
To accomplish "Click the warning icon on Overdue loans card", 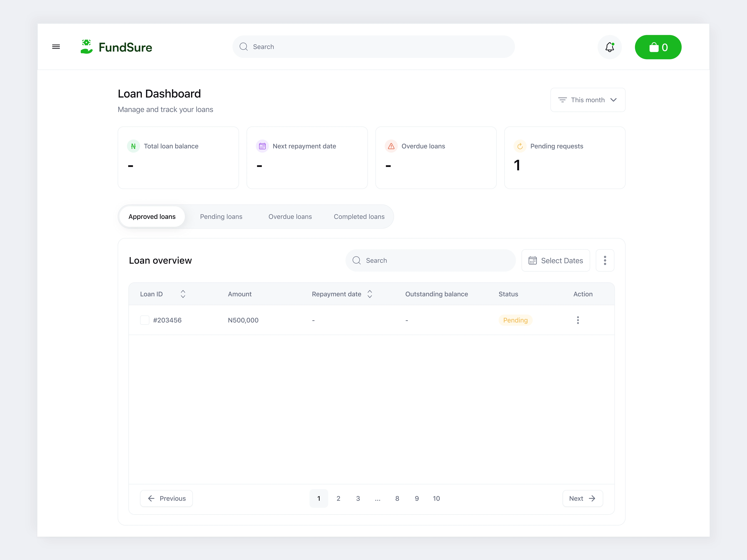I will (391, 146).
